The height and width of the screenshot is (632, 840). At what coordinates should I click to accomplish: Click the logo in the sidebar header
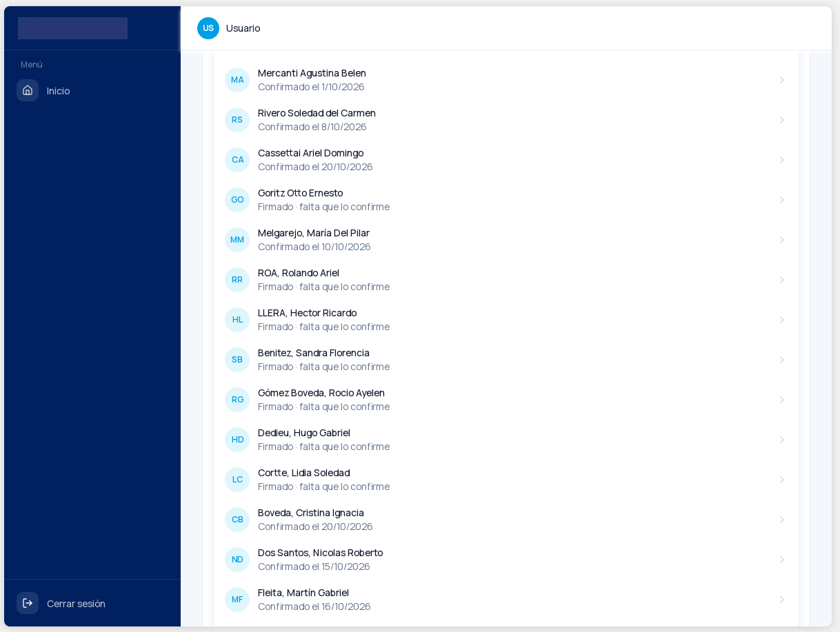point(72,28)
